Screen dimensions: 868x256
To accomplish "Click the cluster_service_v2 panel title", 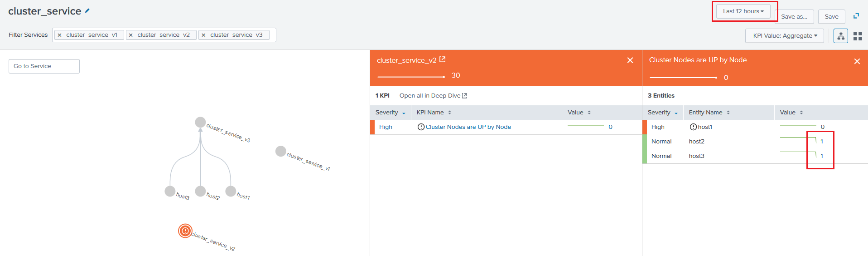I will click(406, 60).
